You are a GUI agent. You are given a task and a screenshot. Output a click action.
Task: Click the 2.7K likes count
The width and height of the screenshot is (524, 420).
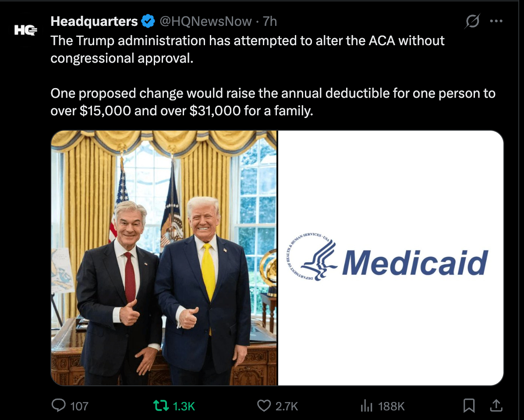tap(287, 406)
